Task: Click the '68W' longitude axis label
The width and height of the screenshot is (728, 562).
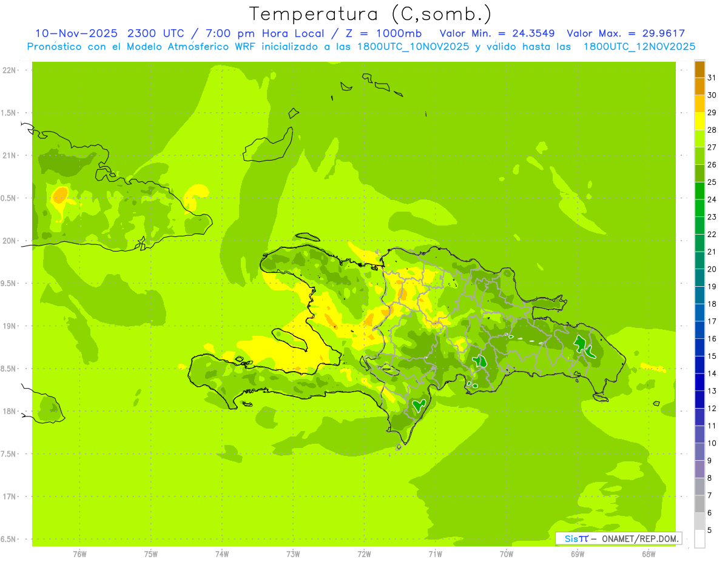Action: click(x=649, y=554)
